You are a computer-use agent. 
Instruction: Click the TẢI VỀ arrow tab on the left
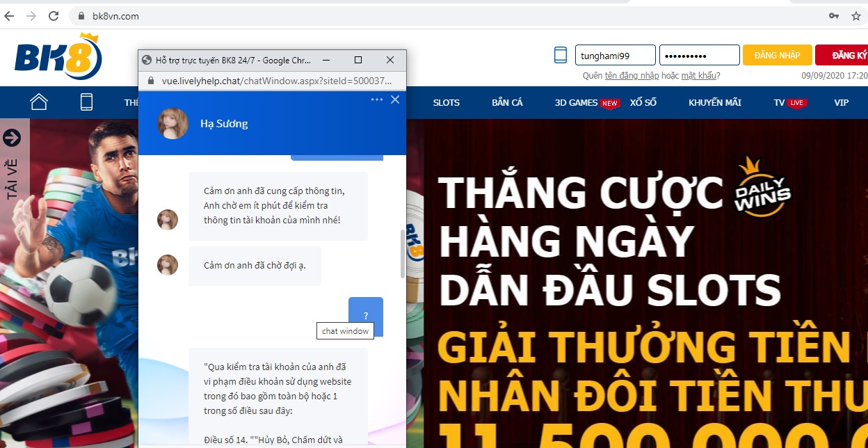coord(12,138)
